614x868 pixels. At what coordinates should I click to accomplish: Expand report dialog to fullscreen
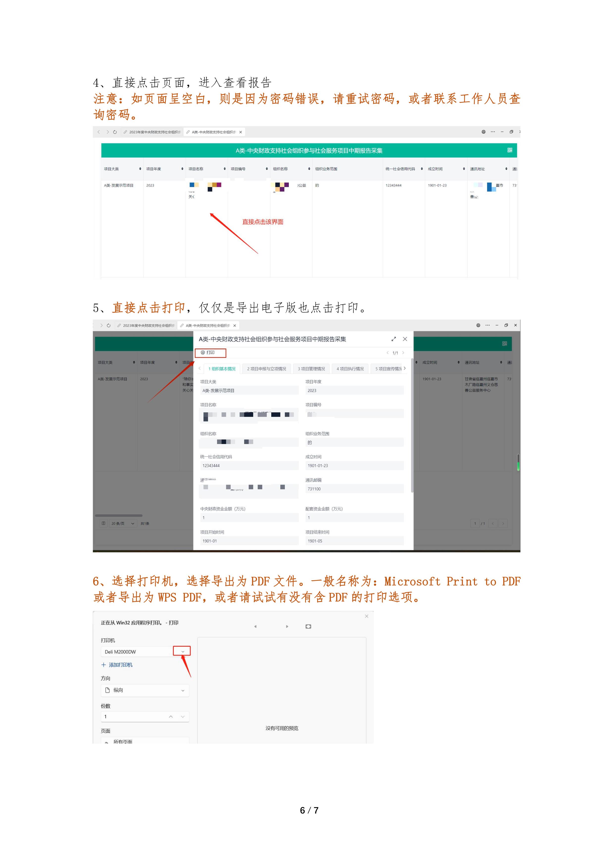[x=393, y=339]
